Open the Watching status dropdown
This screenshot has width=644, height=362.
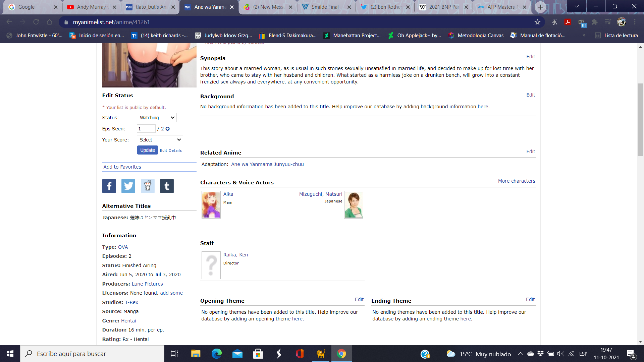(157, 118)
